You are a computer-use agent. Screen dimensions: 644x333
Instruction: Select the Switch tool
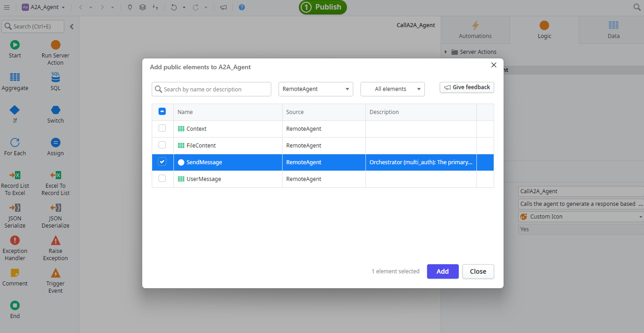(55, 114)
